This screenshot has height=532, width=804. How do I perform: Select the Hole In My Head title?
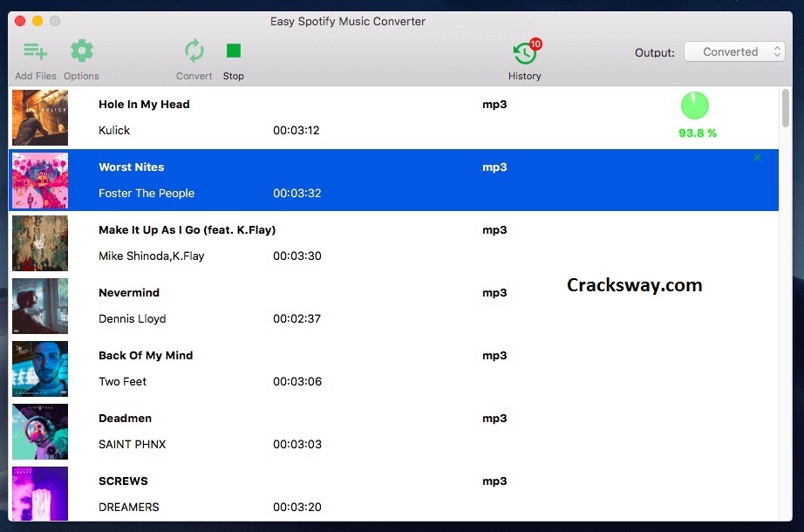click(x=144, y=104)
